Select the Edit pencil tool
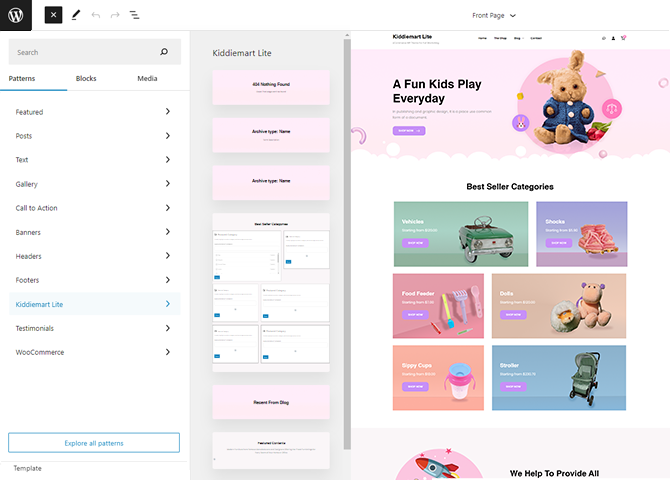The height and width of the screenshot is (480, 670). (76, 15)
